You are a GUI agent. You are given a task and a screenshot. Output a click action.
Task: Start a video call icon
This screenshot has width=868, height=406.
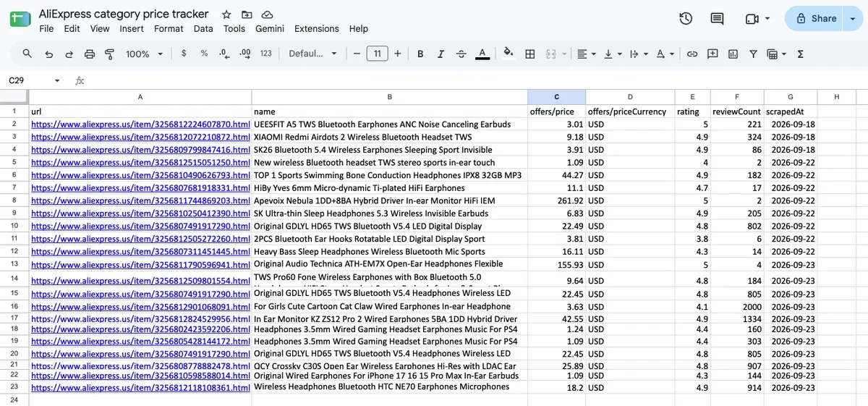[x=752, y=19]
